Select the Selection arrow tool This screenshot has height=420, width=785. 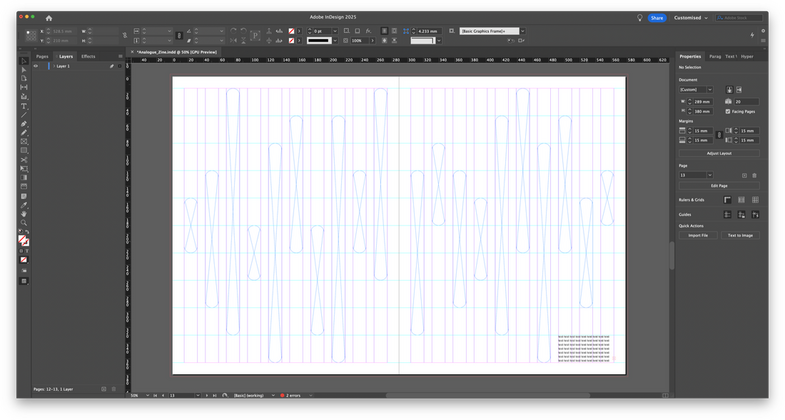[x=24, y=60]
